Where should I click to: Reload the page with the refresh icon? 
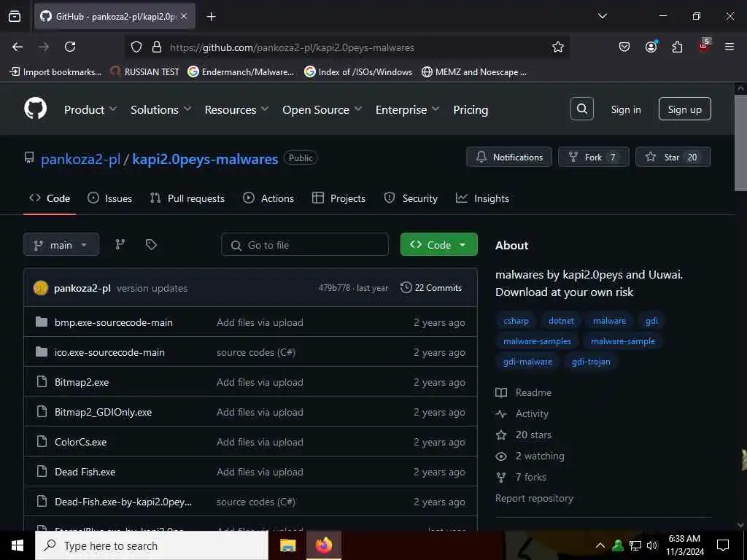click(70, 47)
